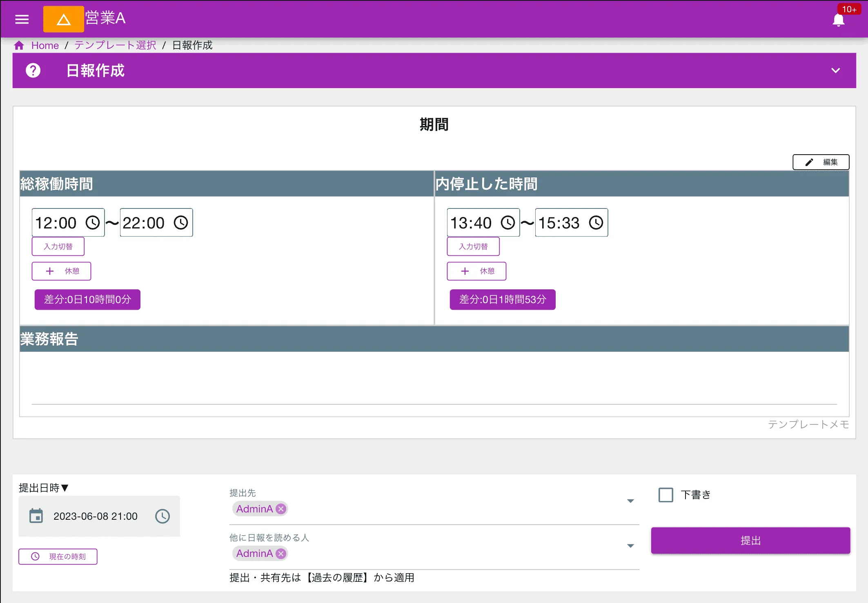
Task: Open notifications via the bell icon
Action: [x=838, y=19]
